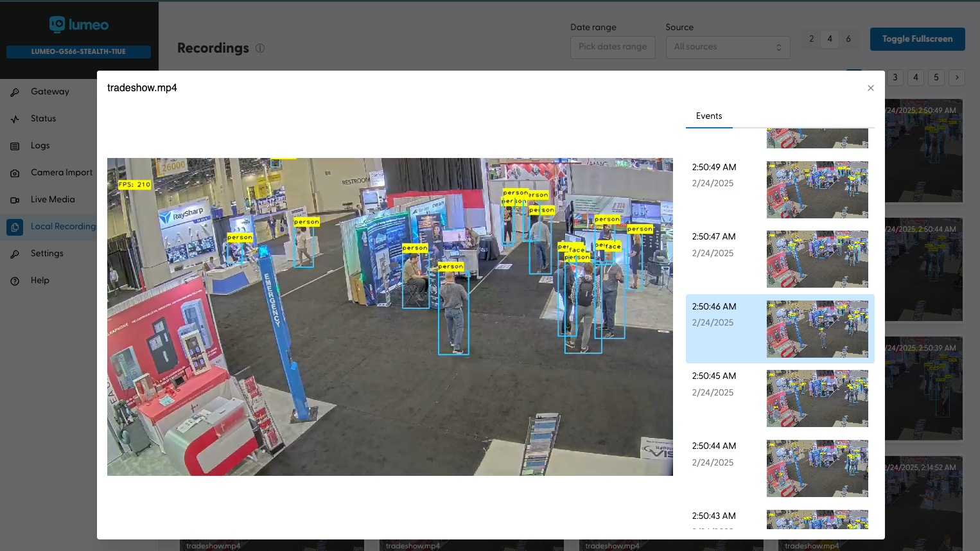
Task: Select the 2:50:43 AM event thumbnail
Action: click(x=818, y=520)
